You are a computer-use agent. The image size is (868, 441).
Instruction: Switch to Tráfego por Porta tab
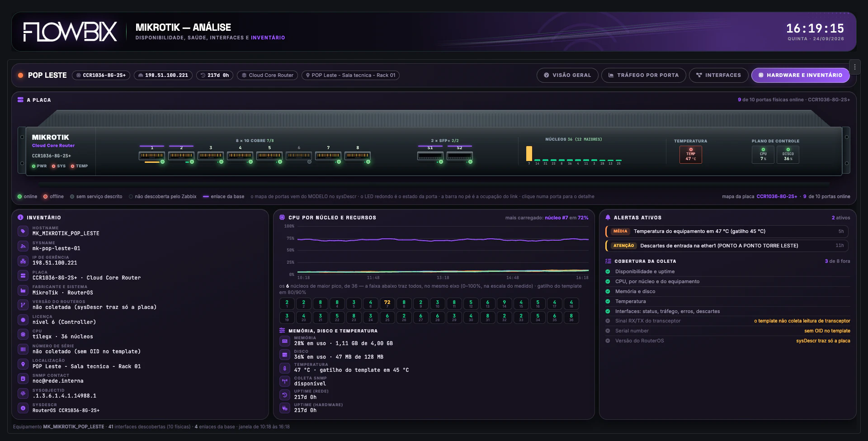coord(643,75)
